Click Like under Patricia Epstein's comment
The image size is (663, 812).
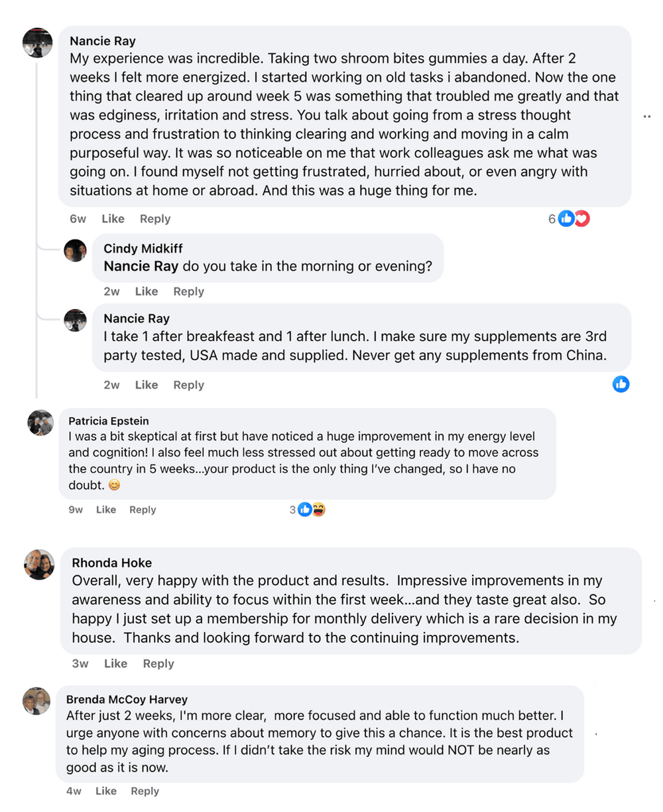coord(106,509)
